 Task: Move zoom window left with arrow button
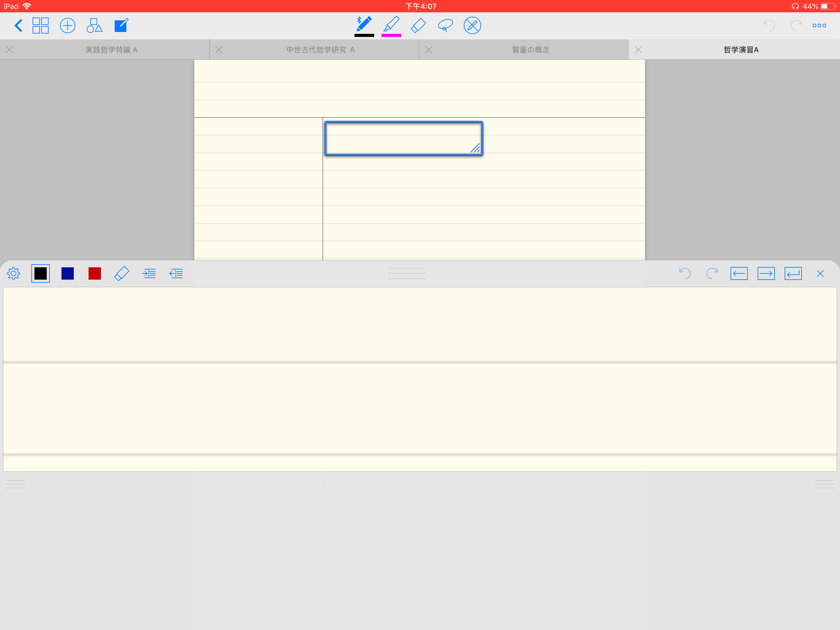739,273
